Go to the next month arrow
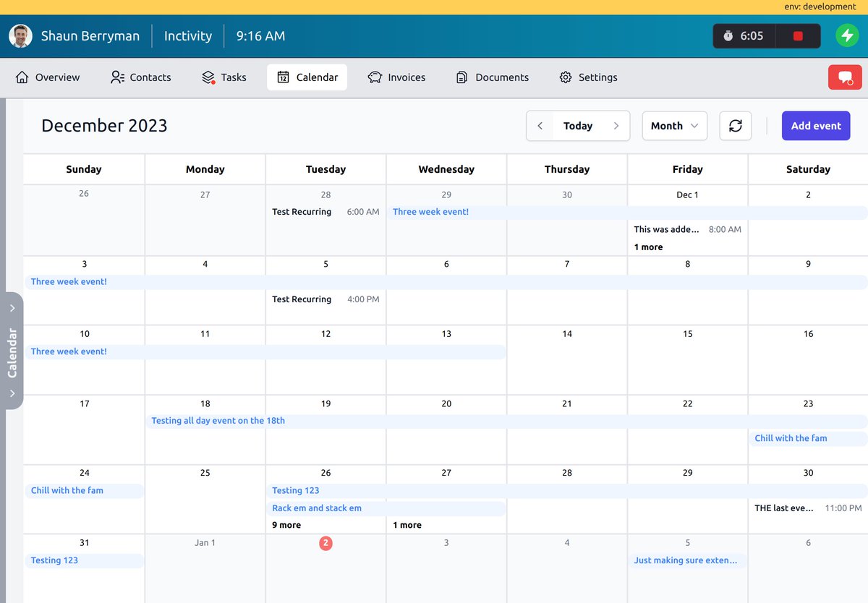 [616, 126]
